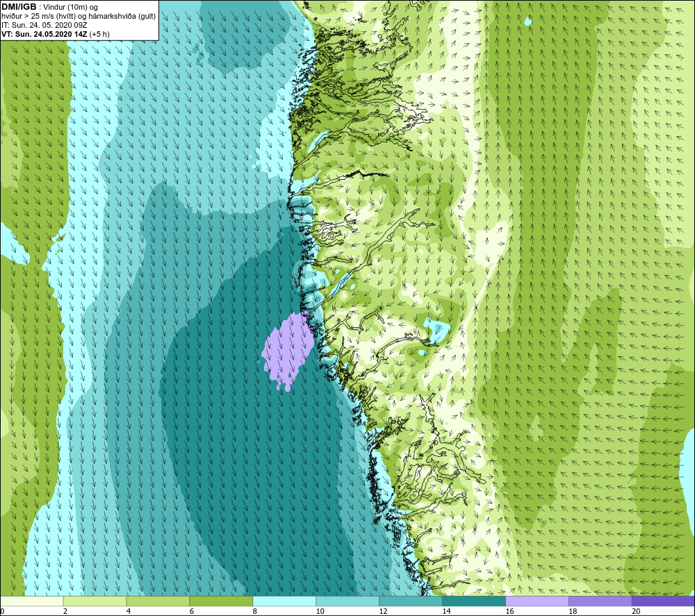This screenshot has width=695, height=616.
Task: Click 'IT: Sun. 24. 05. 2020 09Z' text
Action: click(44, 25)
